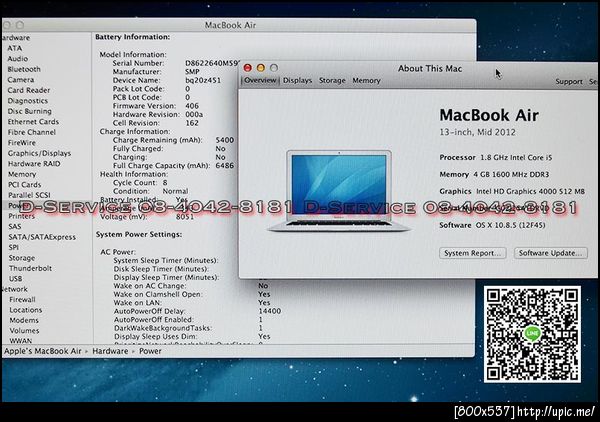Click the MacBook Air window title bar
Image resolution: width=600 pixels, height=422 pixels.
(239, 25)
